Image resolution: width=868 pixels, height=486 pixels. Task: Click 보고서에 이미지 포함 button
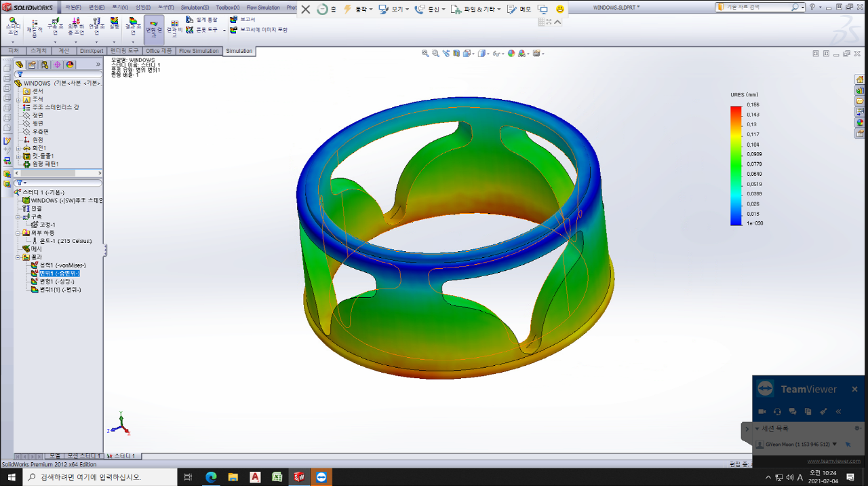259,30
